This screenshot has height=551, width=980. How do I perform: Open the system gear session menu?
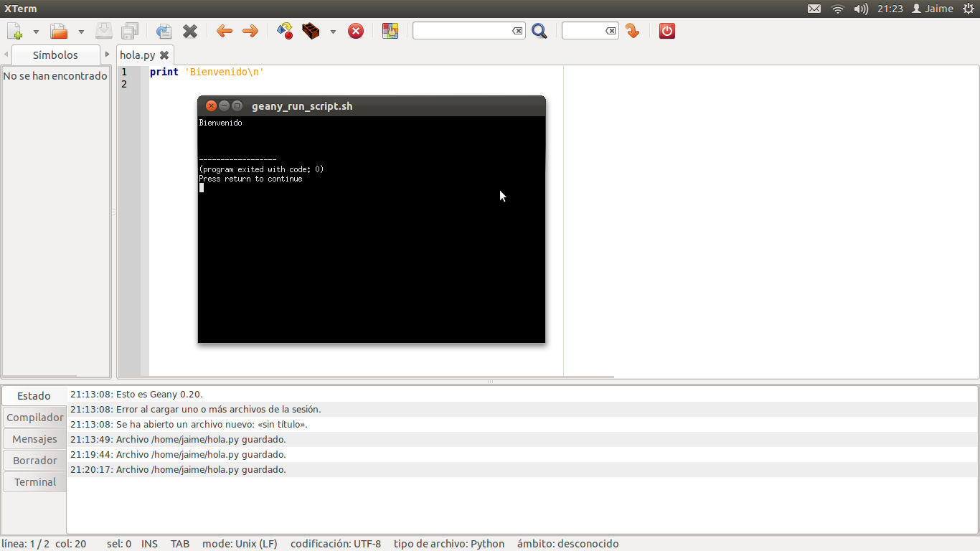click(969, 9)
